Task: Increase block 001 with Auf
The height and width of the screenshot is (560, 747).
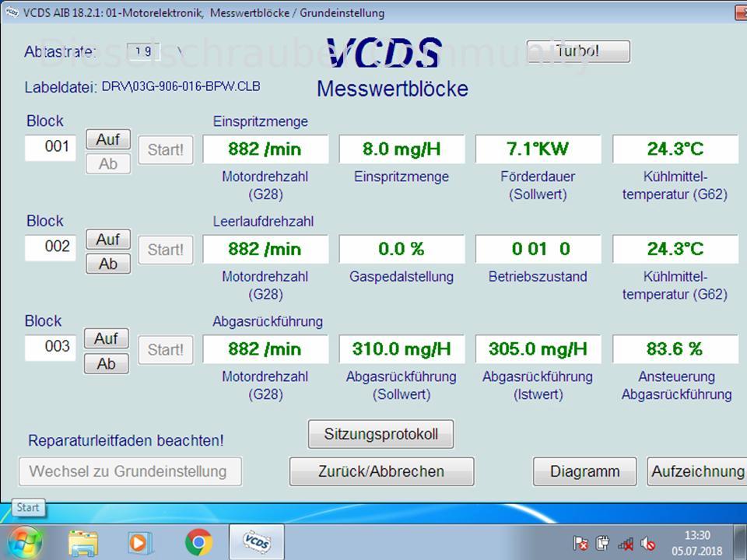Action: (108, 139)
